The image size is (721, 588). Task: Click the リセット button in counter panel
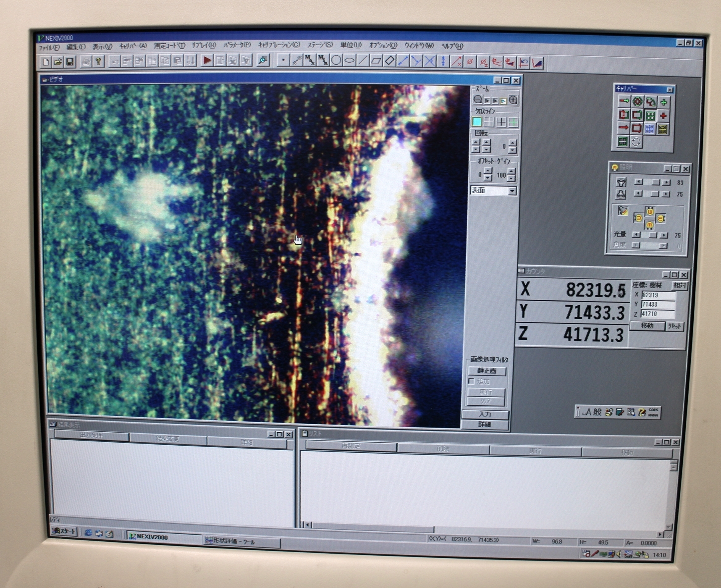click(675, 326)
